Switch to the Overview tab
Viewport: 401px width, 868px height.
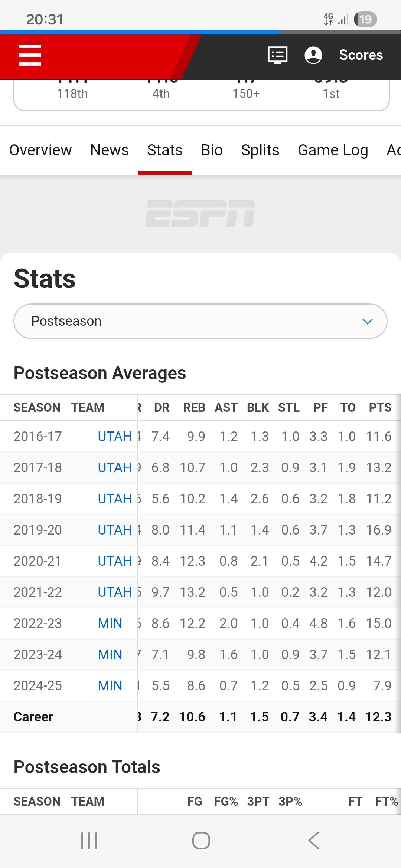point(40,150)
